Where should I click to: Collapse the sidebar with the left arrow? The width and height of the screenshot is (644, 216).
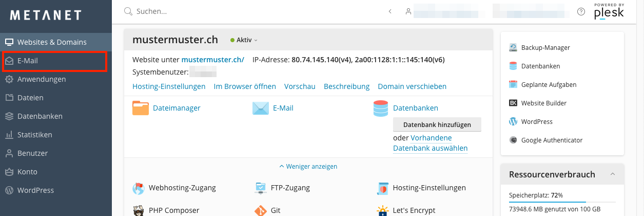[x=390, y=11]
